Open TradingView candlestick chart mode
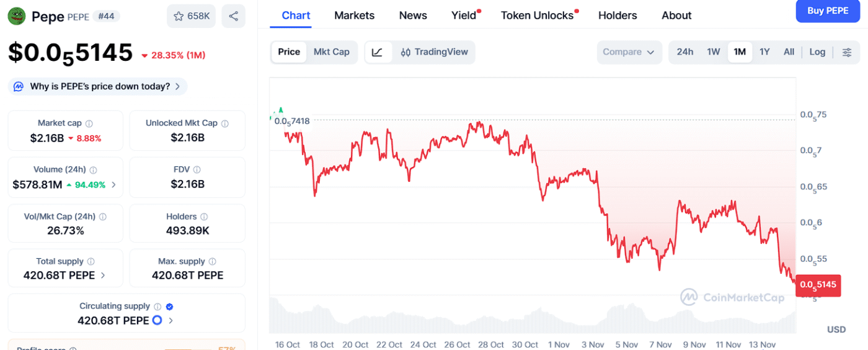Image resolution: width=868 pixels, height=350 pixels. tap(435, 52)
